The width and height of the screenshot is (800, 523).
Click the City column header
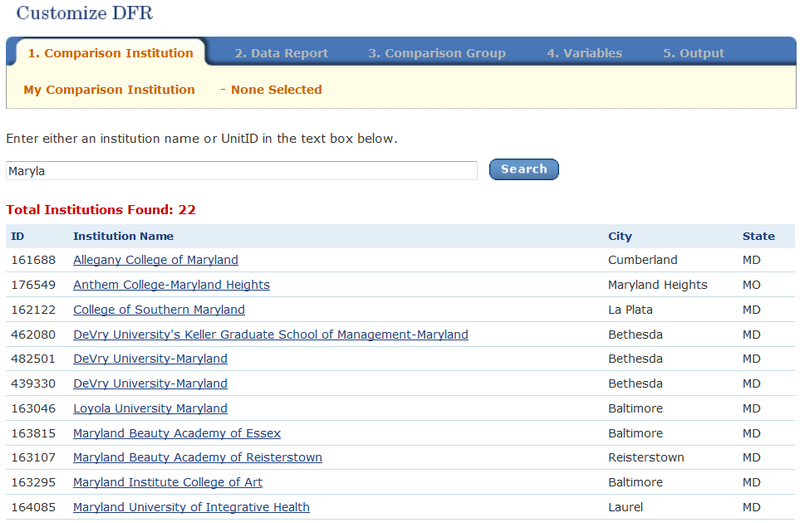pyautogui.click(x=620, y=236)
